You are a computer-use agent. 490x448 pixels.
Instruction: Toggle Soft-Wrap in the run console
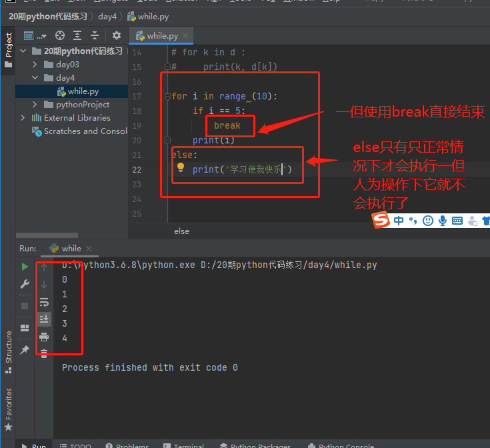tap(44, 302)
